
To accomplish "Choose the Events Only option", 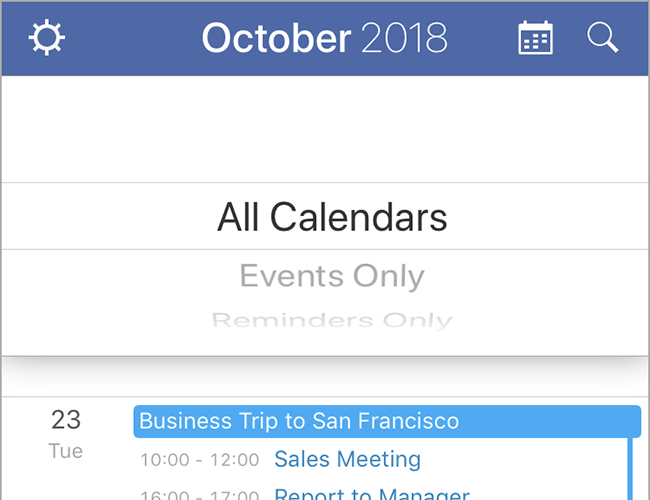I will point(332,276).
